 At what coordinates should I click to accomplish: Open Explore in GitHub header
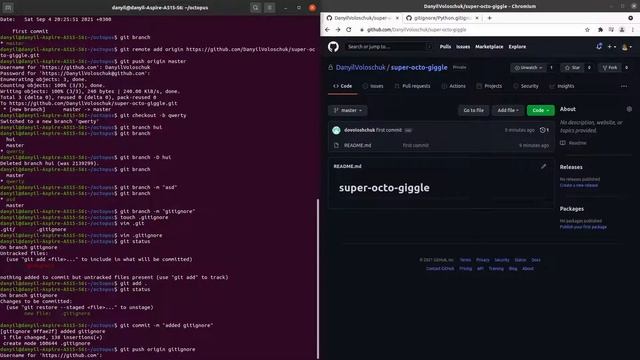point(517,47)
